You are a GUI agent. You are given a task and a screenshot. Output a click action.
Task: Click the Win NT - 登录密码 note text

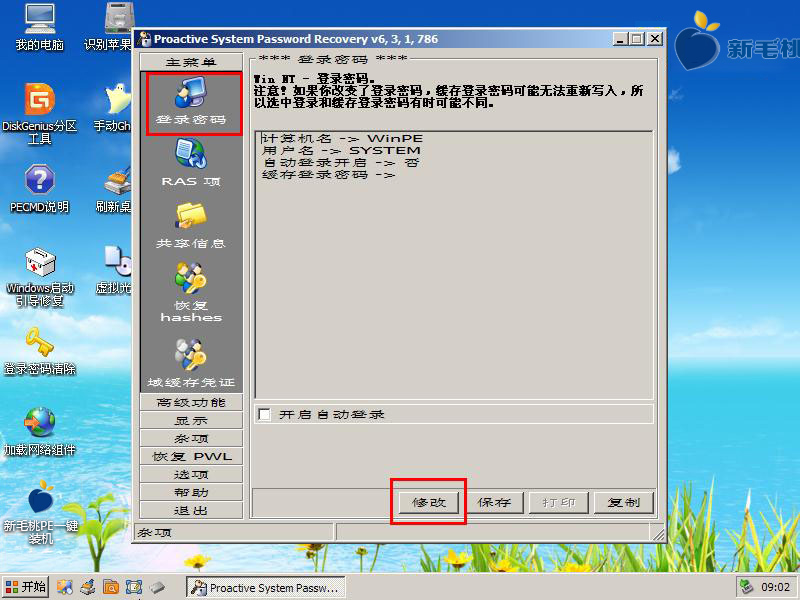(314, 79)
